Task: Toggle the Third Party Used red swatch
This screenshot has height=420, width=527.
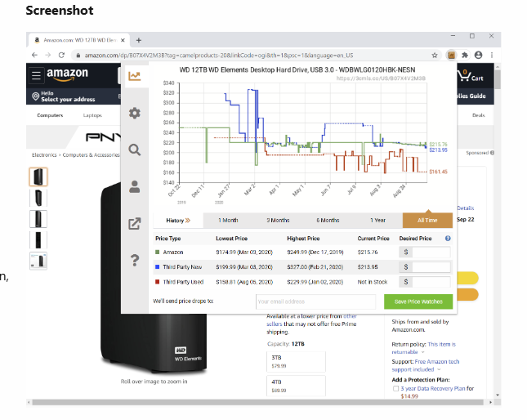Action: pyautogui.click(x=158, y=282)
